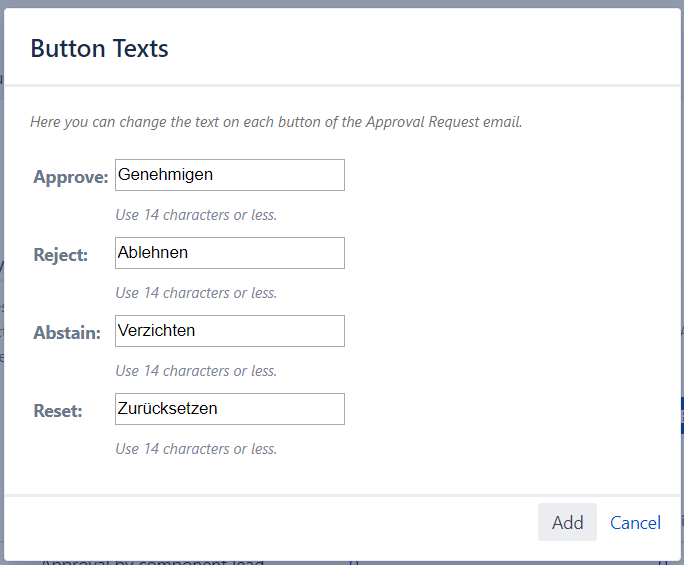Click the dimmed backdrop strip above the dialog
This screenshot has height=565, width=684.
pyautogui.click(x=342, y=3)
